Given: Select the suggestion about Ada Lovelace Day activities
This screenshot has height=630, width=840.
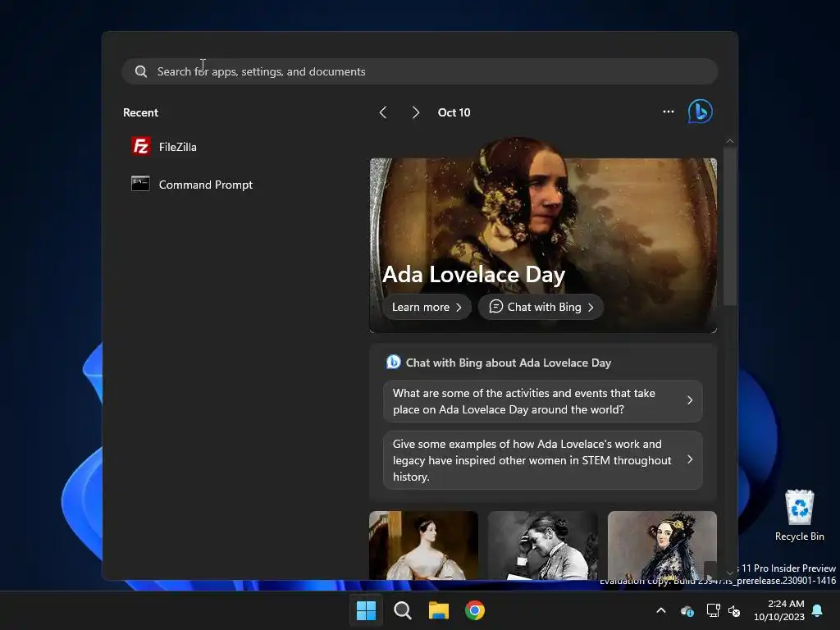Looking at the screenshot, I should 543,401.
